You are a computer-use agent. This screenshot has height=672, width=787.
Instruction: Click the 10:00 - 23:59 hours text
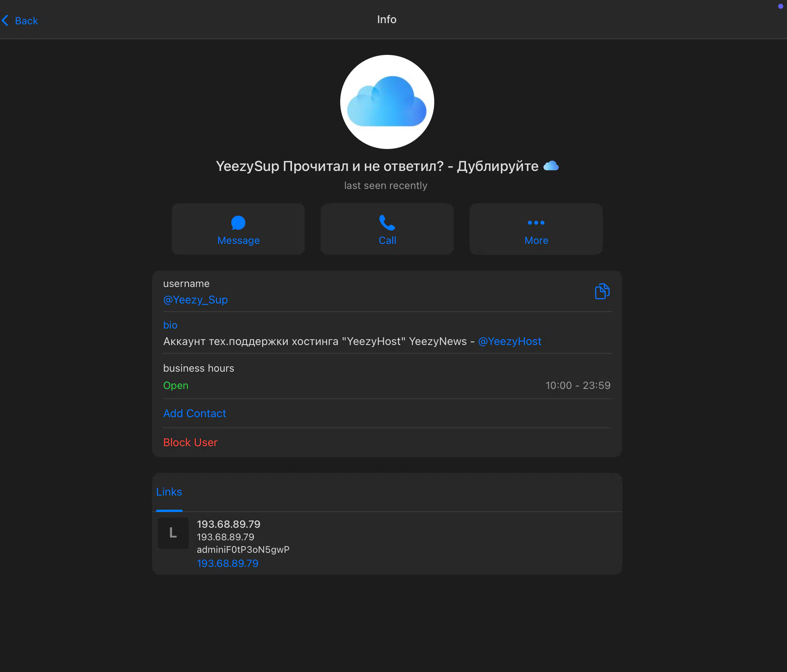pyautogui.click(x=578, y=385)
